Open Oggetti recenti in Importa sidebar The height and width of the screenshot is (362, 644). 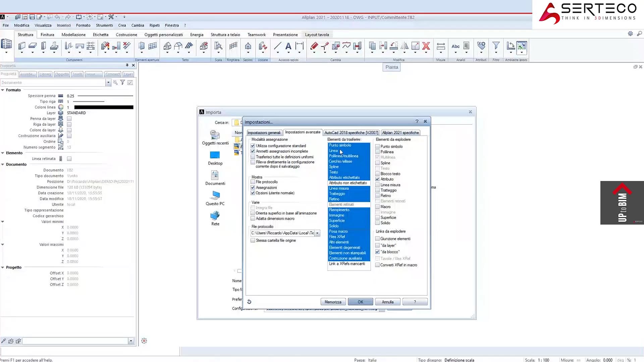coord(215,138)
